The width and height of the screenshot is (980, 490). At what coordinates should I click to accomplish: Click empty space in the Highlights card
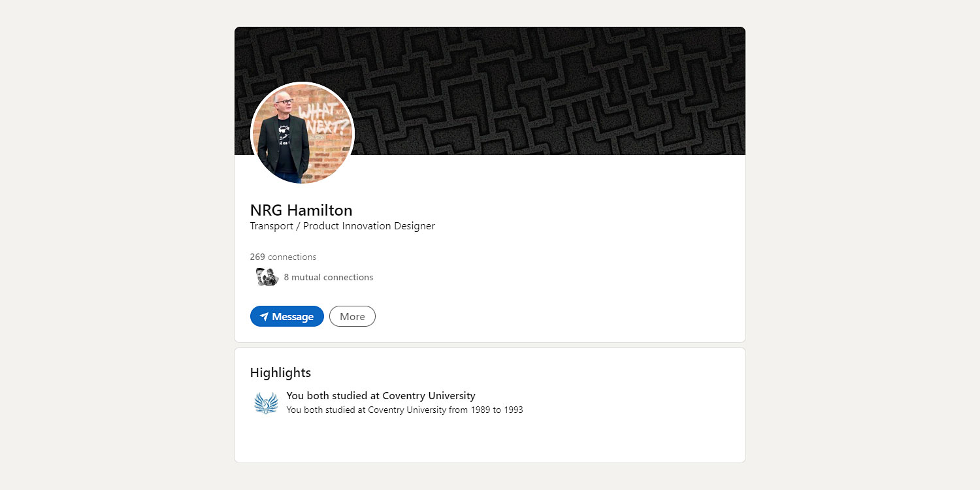pos(588,438)
